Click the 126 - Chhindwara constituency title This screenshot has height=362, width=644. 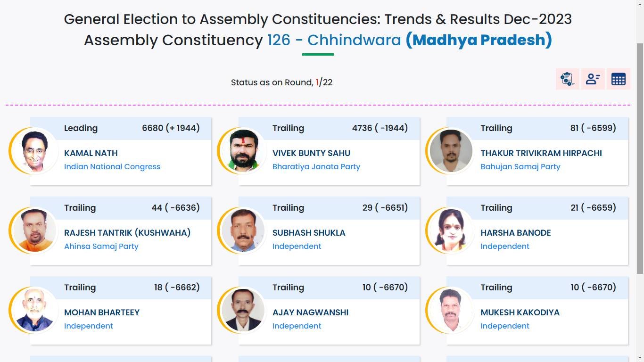tap(334, 40)
